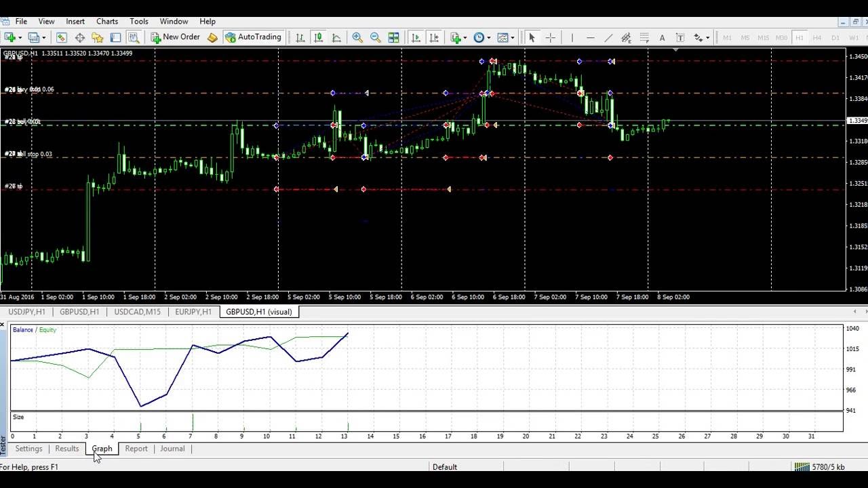Expand the arrows objects dropdown
868x488 pixels.
[x=707, y=37]
